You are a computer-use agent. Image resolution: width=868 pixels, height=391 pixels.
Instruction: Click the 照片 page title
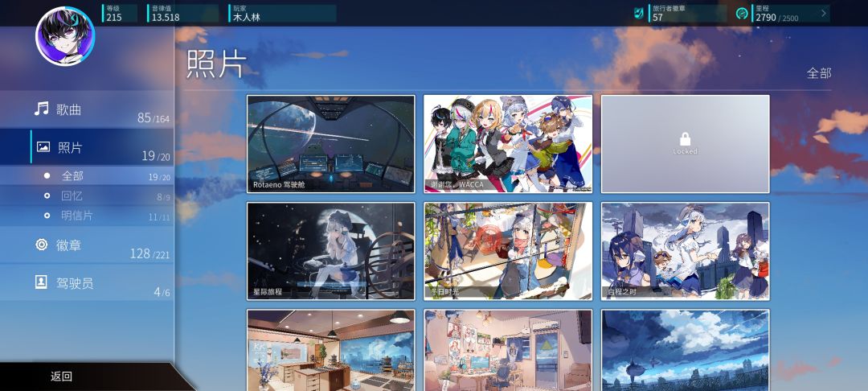click(x=216, y=64)
